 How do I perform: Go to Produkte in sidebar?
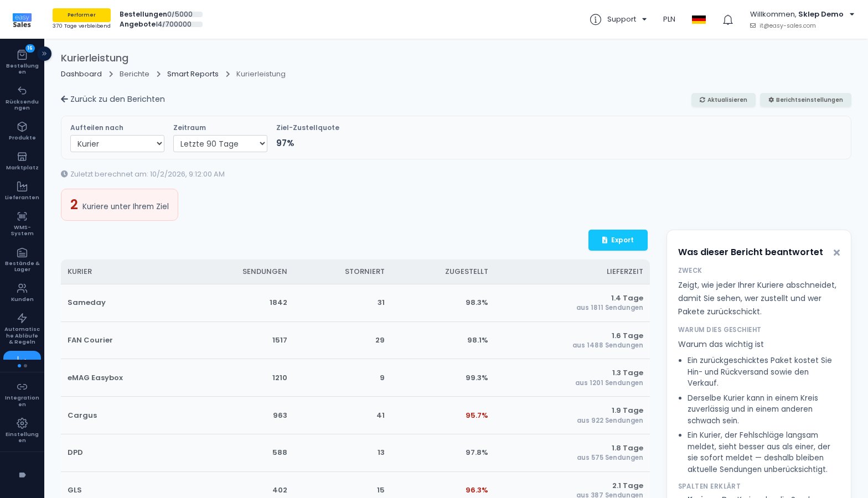point(22,131)
